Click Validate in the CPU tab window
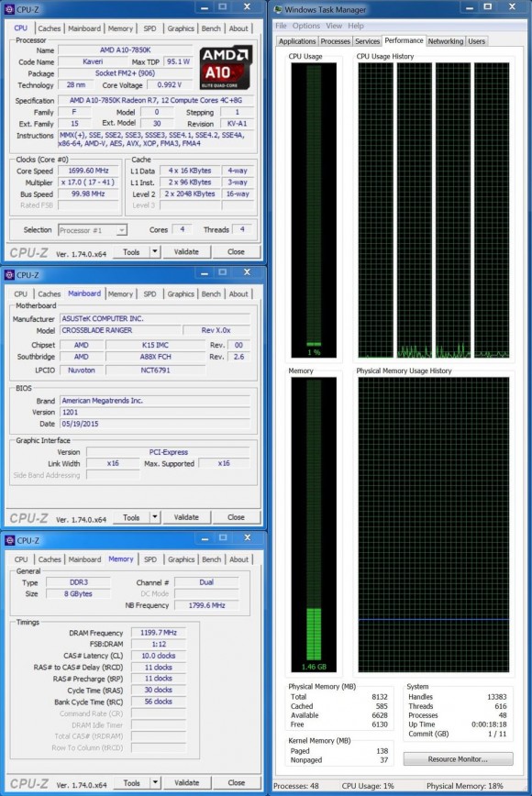The height and width of the screenshot is (796, 532). point(186,251)
